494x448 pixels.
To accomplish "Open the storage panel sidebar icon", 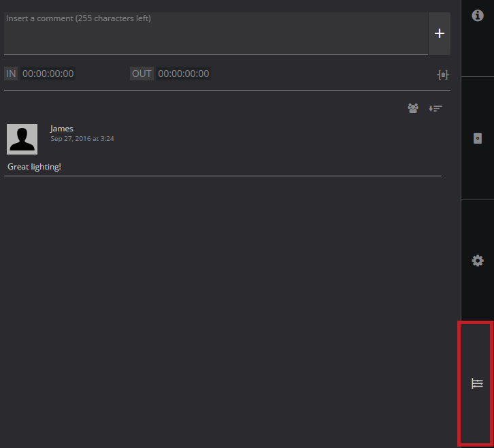I will 477,138.
